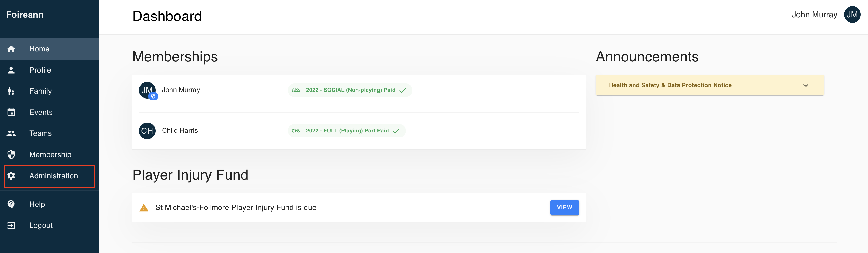Open 2022 FULL Playing Part Paid chip
Viewport: 868px width, 253px height.
pyautogui.click(x=346, y=131)
